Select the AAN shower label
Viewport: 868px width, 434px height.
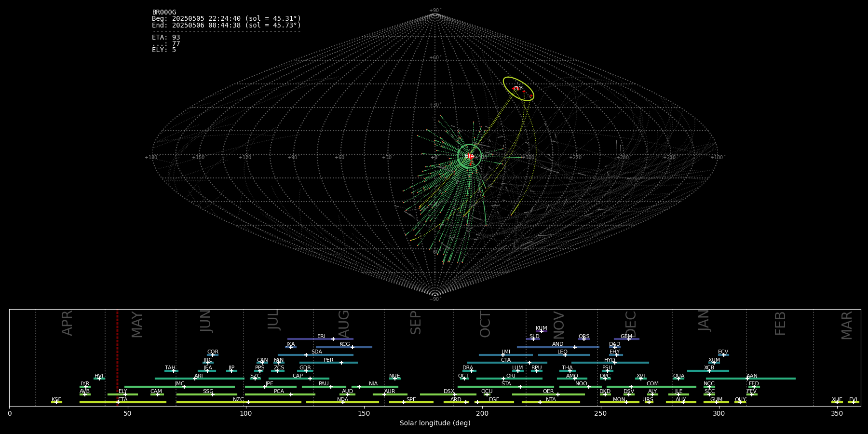click(x=752, y=376)
